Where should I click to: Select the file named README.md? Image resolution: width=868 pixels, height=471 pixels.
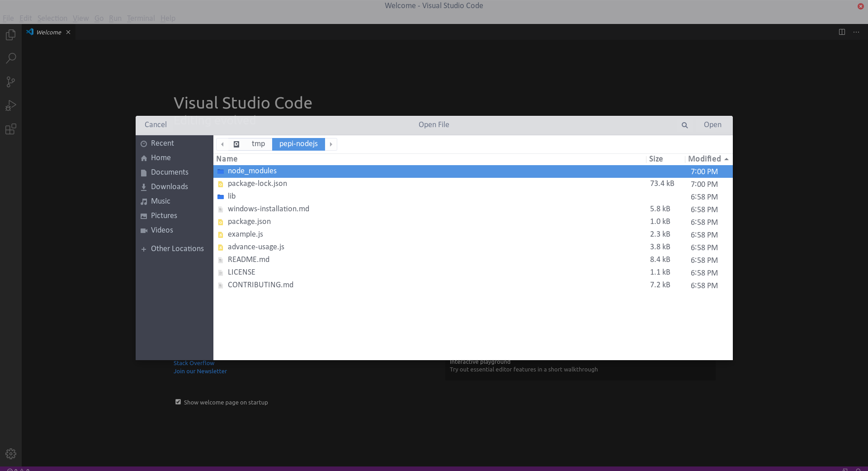[x=473, y=260]
